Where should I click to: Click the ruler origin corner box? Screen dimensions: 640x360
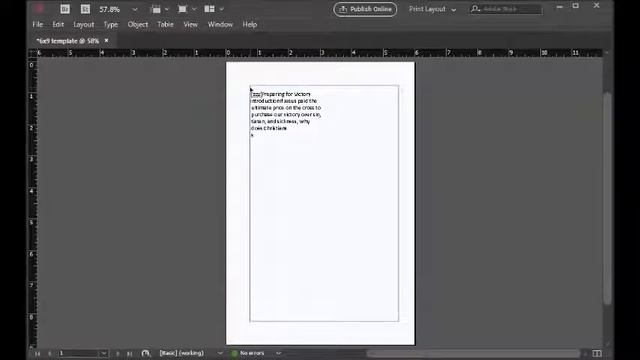(32, 53)
